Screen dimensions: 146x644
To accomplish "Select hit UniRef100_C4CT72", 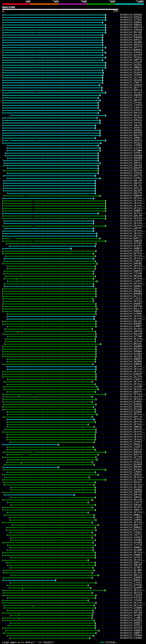I will click(x=131, y=535).
